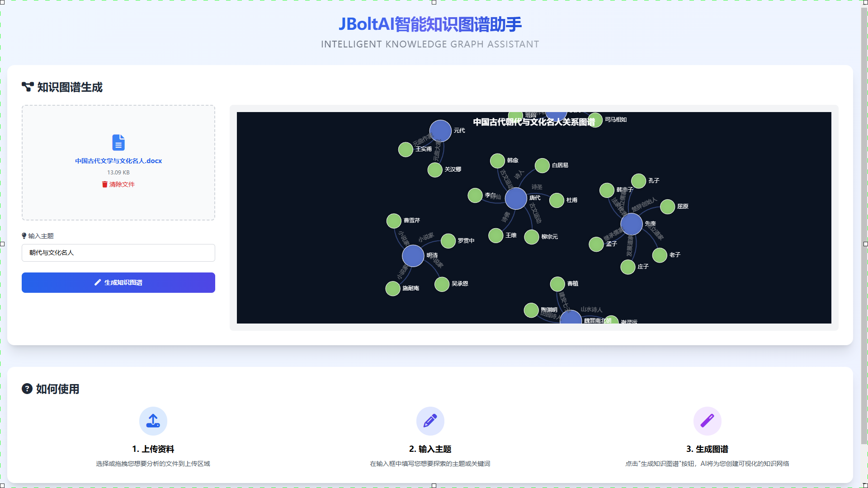Viewport: 868px width, 488px height.
Task: Click the 韩非子 node
Action: click(607, 190)
